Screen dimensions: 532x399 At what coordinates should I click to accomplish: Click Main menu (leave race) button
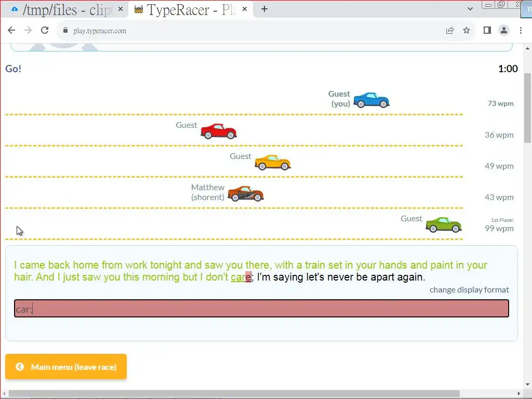click(x=66, y=367)
